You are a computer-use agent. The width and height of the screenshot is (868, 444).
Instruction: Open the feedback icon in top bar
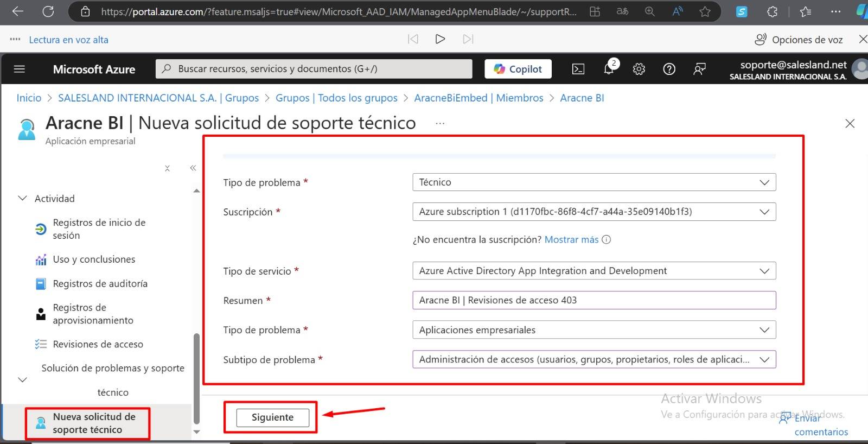(x=700, y=69)
